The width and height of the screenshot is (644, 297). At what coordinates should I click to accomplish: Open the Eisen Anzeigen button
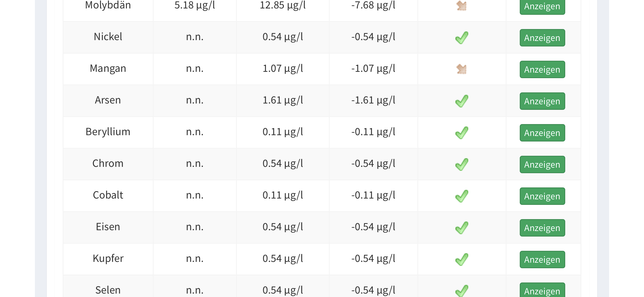(x=542, y=228)
